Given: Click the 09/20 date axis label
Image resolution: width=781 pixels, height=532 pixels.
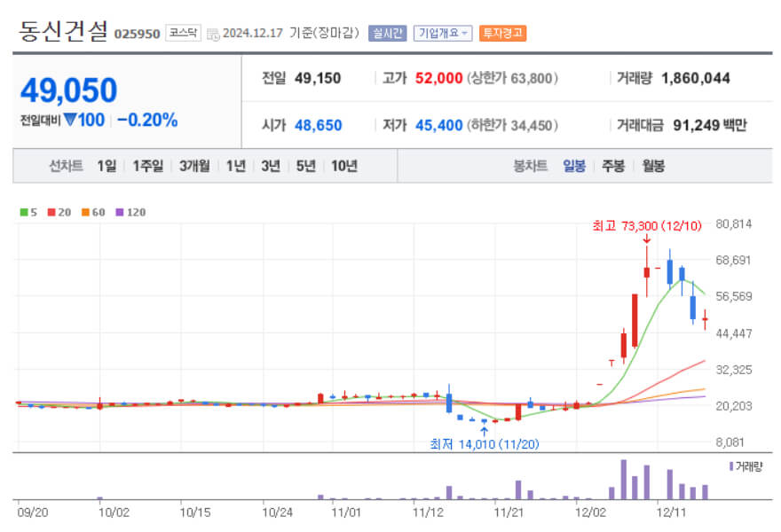Looking at the screenshot, I should tap(32, 512).
